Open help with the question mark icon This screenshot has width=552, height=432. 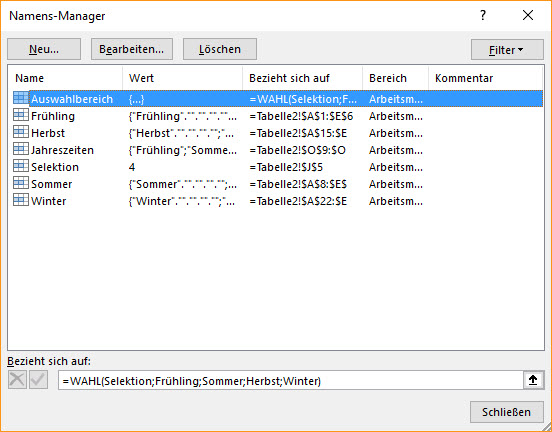click(x=483, y=15)
